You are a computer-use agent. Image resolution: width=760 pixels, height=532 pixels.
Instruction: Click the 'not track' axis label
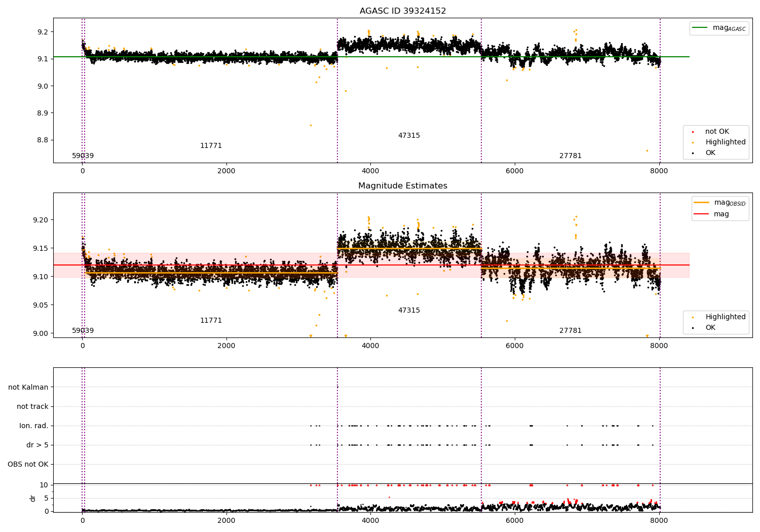[32, 407]
